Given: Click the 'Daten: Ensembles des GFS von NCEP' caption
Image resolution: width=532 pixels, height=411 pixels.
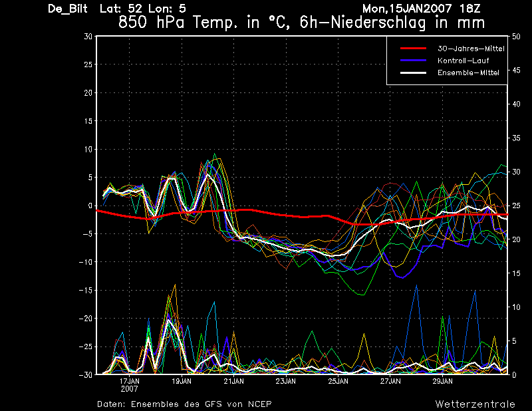Looking at the screenshot, I should [x=184, y=404].
